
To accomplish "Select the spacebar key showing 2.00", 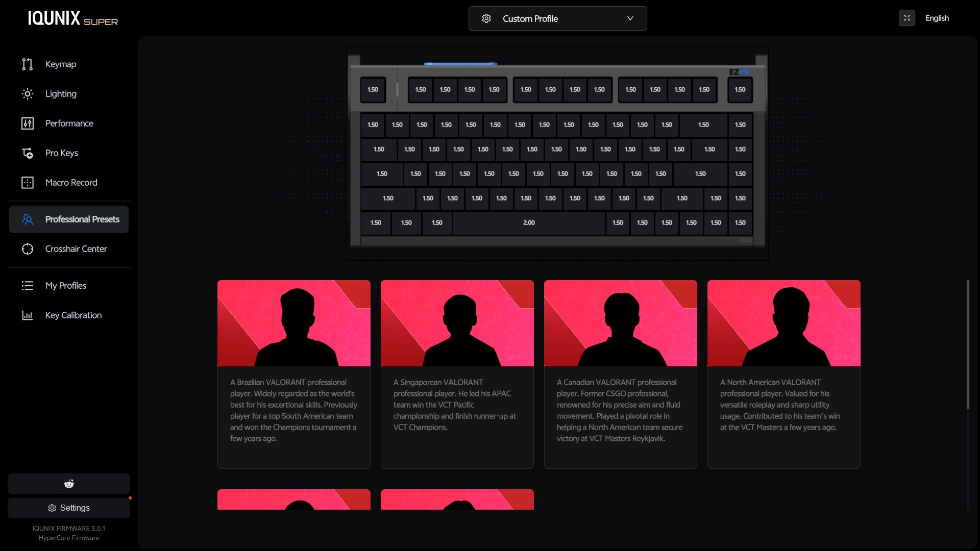I will click(529, 223).
